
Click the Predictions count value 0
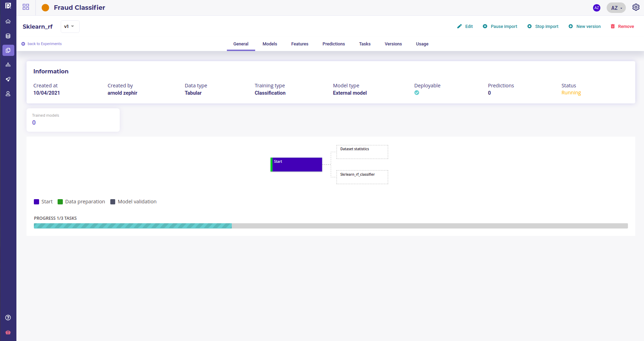(x=489, y=93)
